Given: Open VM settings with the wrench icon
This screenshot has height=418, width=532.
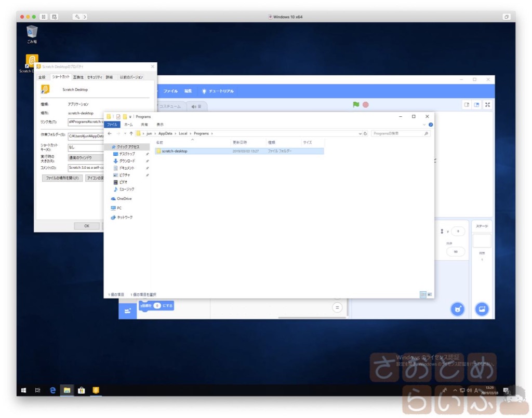Looking at the screenshot, I should 77,17.
